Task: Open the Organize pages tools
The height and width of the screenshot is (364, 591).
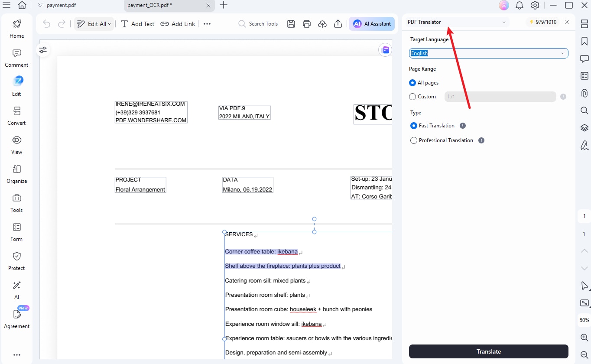Action: (x=16, y=174)
